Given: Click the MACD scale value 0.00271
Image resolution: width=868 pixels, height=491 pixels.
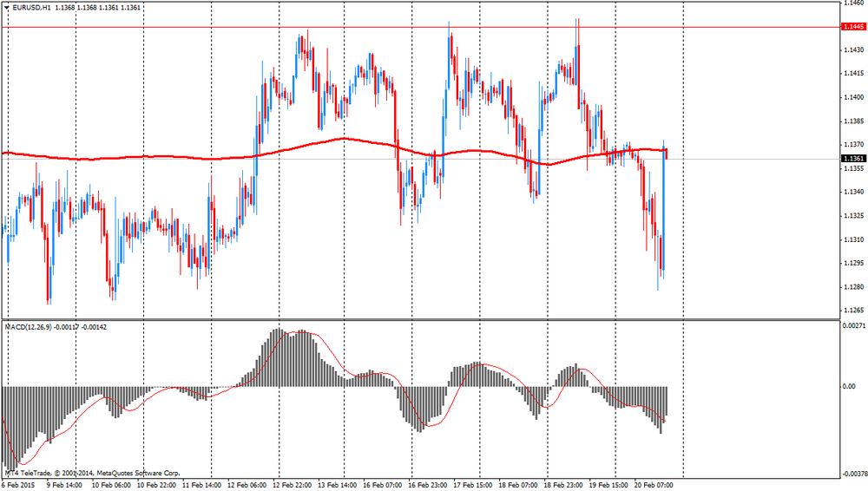Looking at the screenshot, I should coord(853,326).
